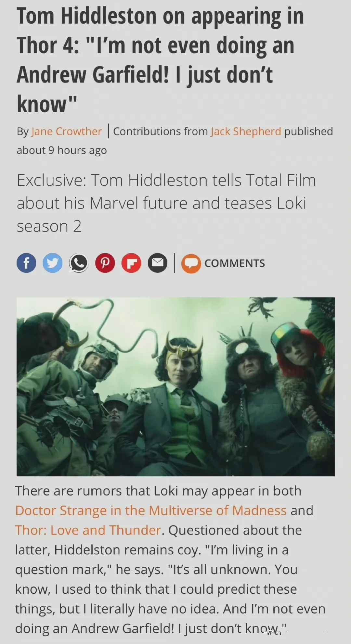
Task: Click the Exclusive Total Film subheading
Action: pyautogui.click(x=166, y=203)
